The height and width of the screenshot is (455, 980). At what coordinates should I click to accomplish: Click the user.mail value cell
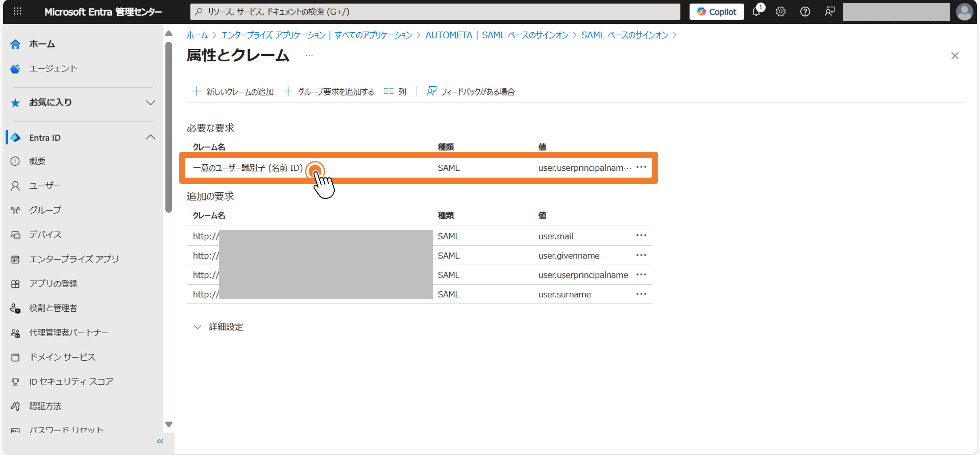pos(555,236)
